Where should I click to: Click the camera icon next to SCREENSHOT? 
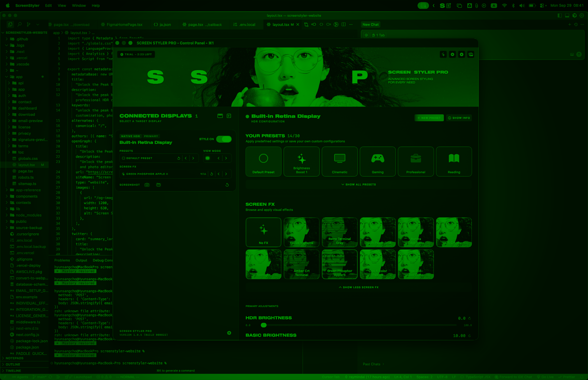[x=147, y=185]
